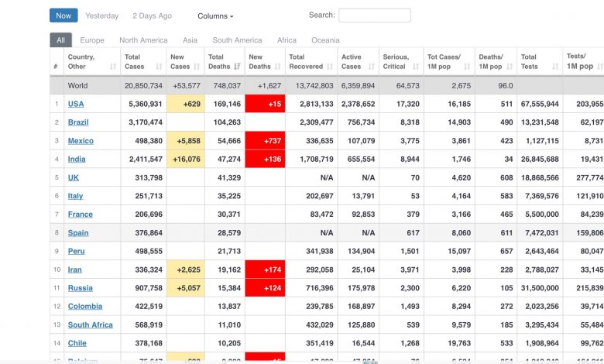Open the Columns dropdown
The height and width of the screenshot is (364, 604).
[215, 15]
